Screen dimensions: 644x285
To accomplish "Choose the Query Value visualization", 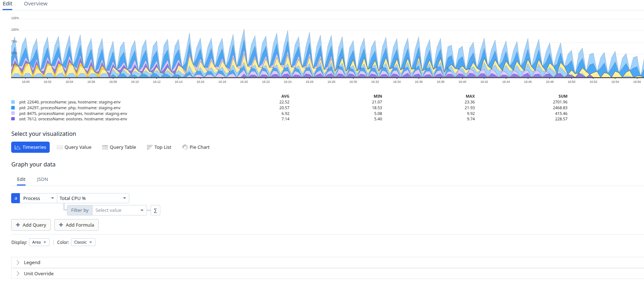I will pos(74,147).
